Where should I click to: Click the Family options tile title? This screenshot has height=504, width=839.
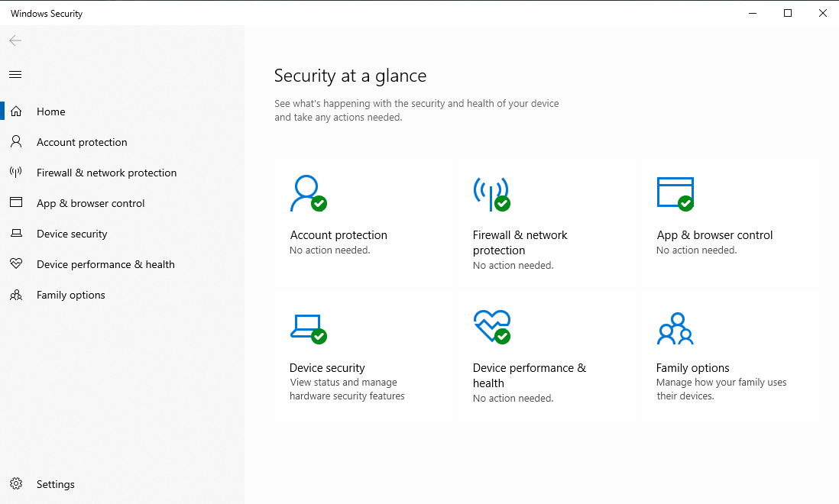coord(692,368)
